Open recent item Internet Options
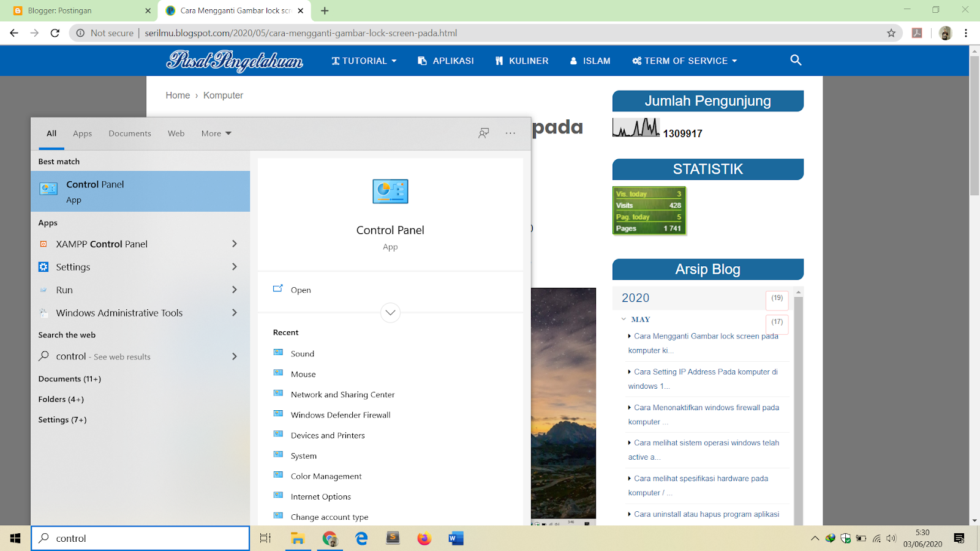 321,497
